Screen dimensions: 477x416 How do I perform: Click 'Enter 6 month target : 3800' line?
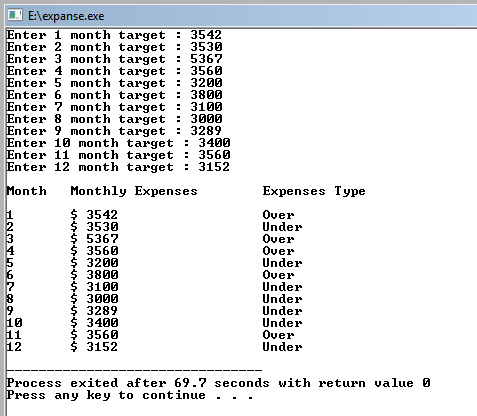coord(114,95)
